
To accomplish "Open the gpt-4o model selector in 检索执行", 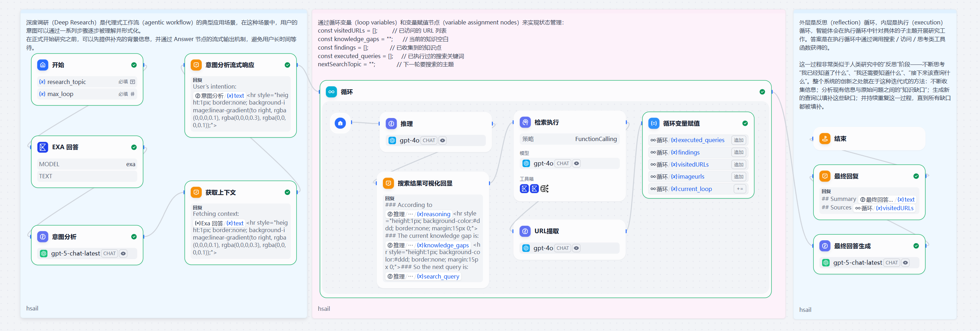I will (x=569, y=163).
